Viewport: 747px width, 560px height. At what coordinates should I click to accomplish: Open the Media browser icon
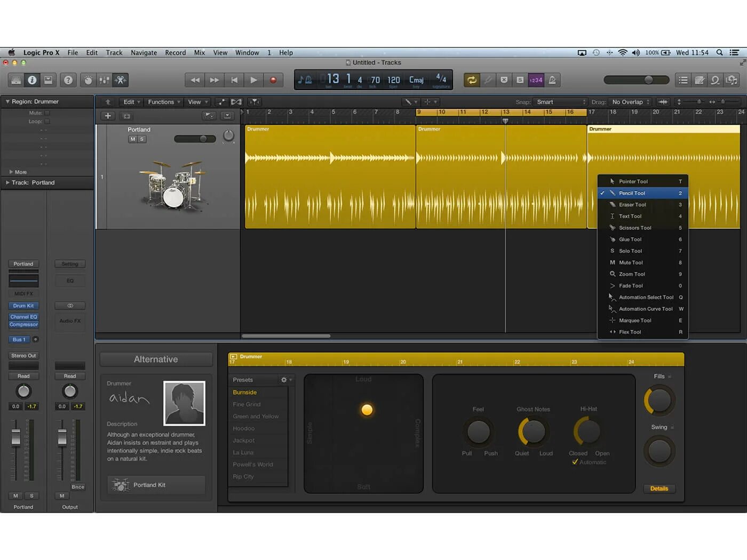point(732,80)
